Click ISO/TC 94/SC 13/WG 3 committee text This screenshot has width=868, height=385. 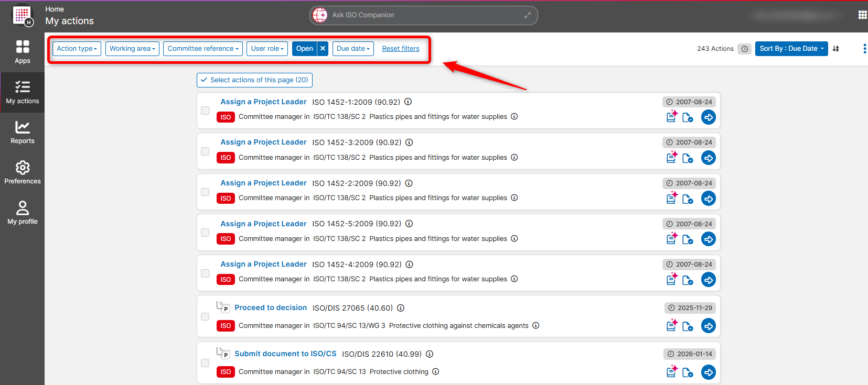(349, 325)
